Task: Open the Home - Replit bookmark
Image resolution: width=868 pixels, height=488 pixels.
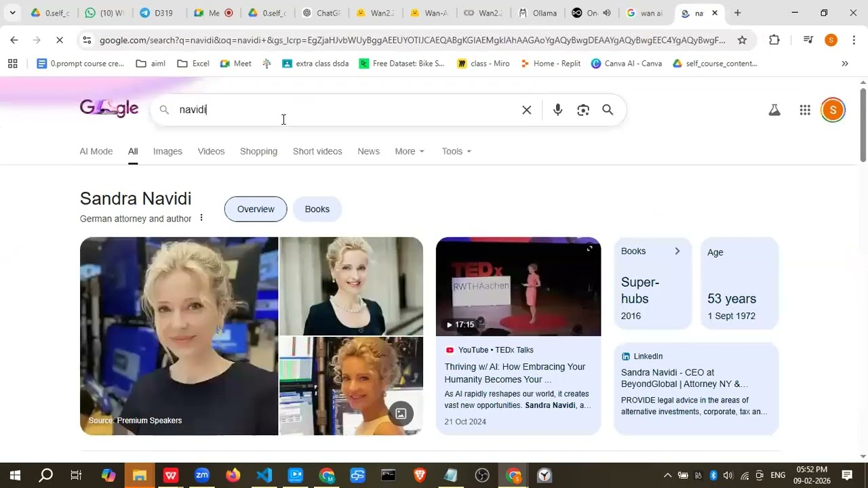Action: [550, 64]
